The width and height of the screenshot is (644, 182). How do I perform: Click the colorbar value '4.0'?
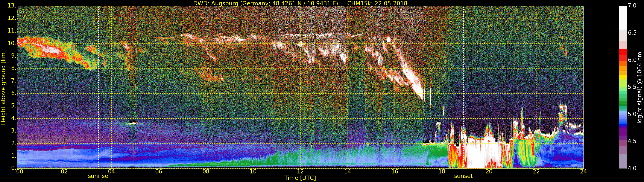[632, 168]
